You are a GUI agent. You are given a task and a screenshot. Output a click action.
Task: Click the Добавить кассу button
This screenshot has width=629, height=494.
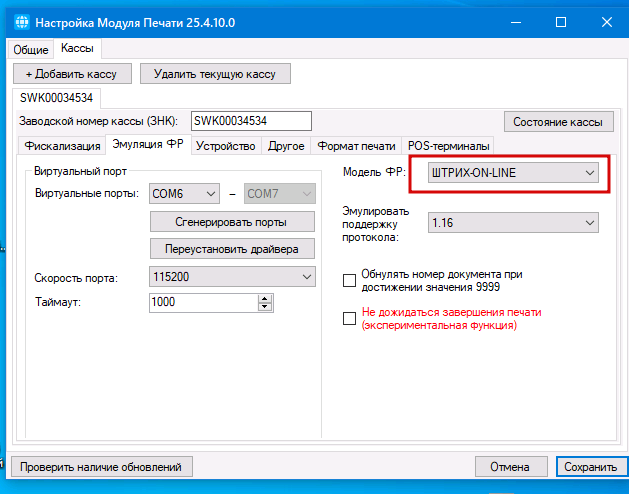(x=72, y=74)
